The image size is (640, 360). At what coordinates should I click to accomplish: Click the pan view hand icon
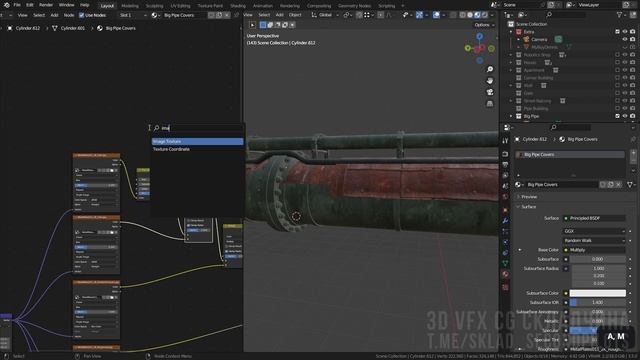(x=490, y=81)
